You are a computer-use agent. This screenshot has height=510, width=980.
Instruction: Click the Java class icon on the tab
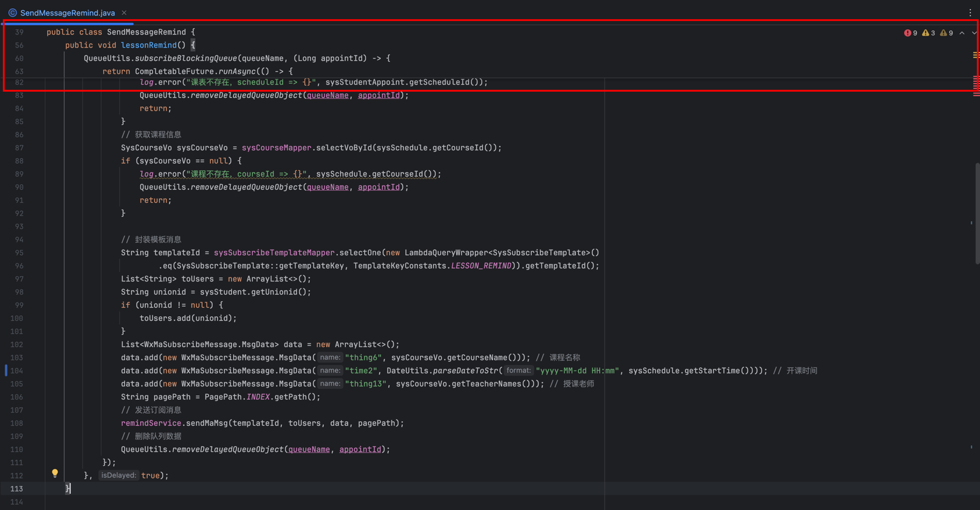click(13, 13)
